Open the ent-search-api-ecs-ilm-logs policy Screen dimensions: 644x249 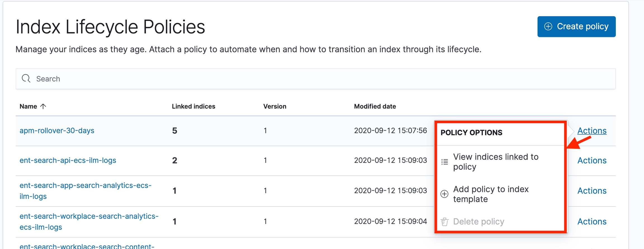click(68, 160)
